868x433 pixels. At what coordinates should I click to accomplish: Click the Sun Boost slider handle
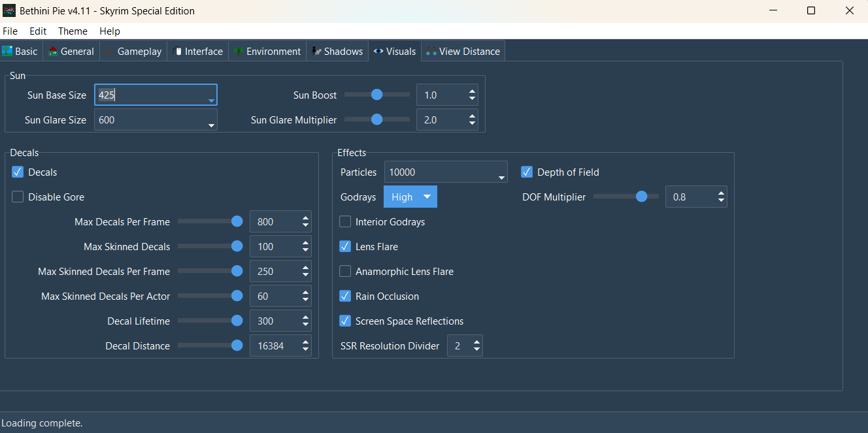pyautogui.click(x=376, y=95)
